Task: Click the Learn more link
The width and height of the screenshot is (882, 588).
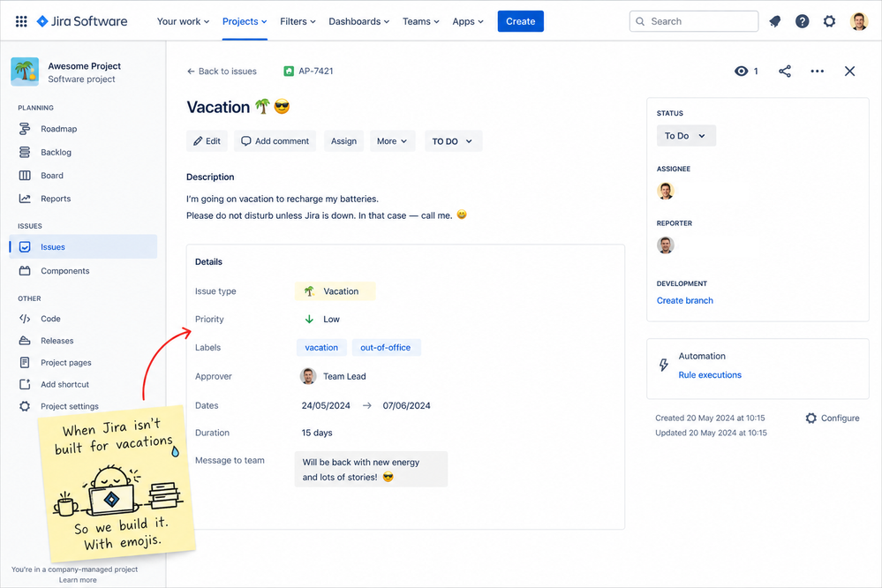Action: tap(78, 580)
